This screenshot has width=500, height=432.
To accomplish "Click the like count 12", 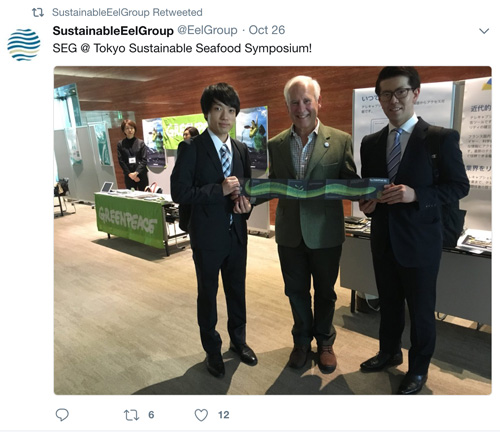I will click(x=223, y=415).
